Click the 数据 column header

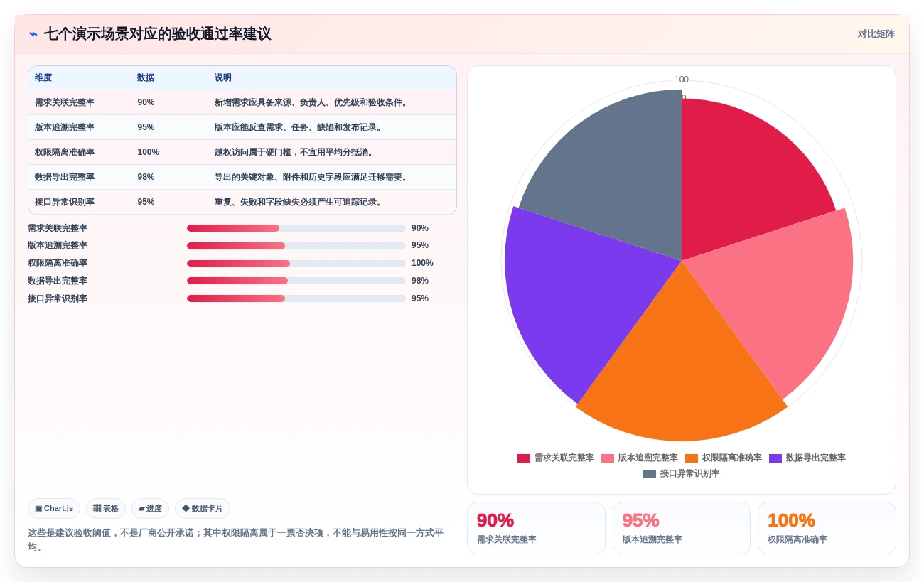[x=146, y=78]
